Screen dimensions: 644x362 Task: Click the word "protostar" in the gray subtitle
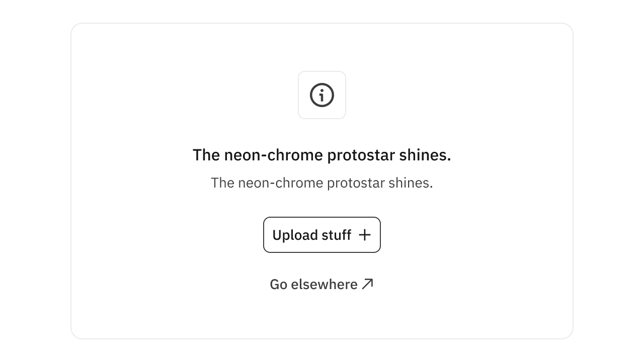[x=355, y=183]
